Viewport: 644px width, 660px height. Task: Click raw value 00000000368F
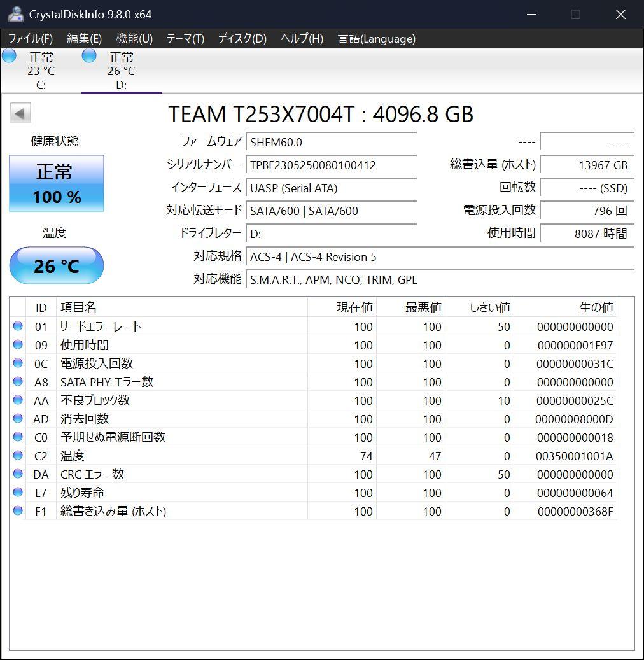(575, 512)
